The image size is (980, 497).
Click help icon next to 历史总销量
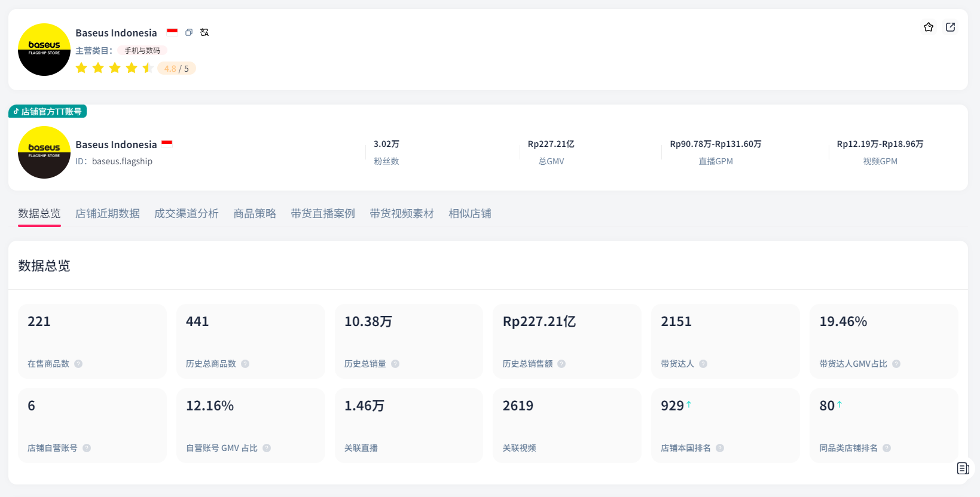(395, 364)
